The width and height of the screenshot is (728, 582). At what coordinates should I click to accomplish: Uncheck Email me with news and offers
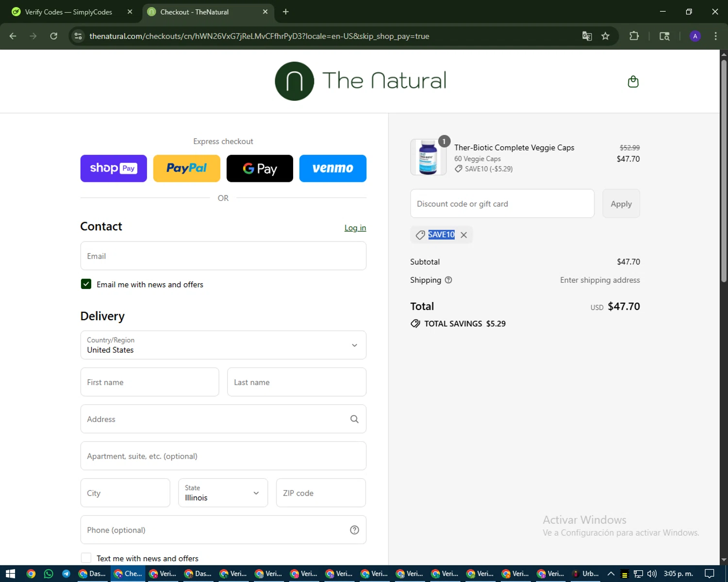tap(86, 284)
